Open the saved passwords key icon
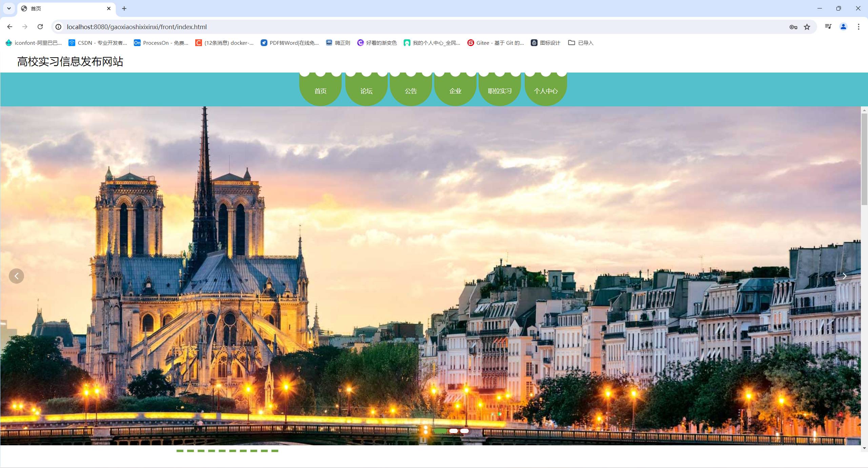 [793, 27]
